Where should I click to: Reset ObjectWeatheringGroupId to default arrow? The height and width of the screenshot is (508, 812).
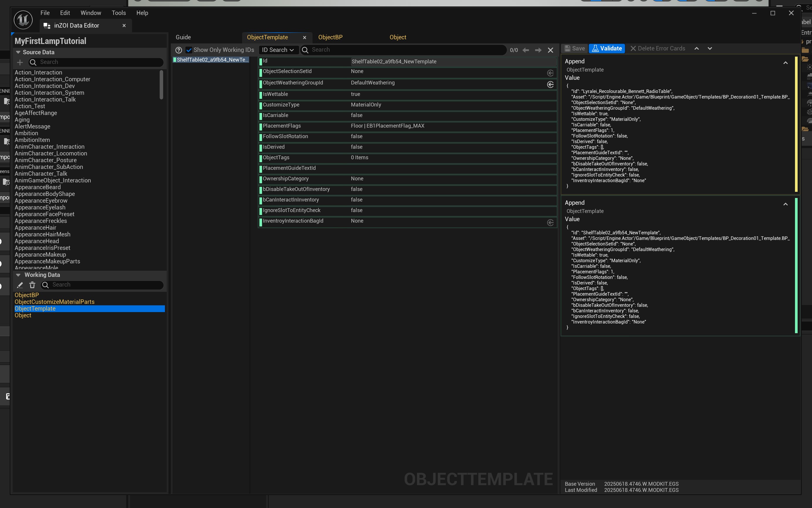pos(551,84)
